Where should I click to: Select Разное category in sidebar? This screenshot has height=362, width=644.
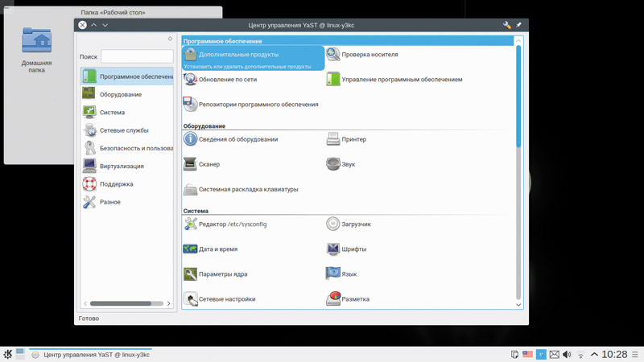click(x=127, y=202)
